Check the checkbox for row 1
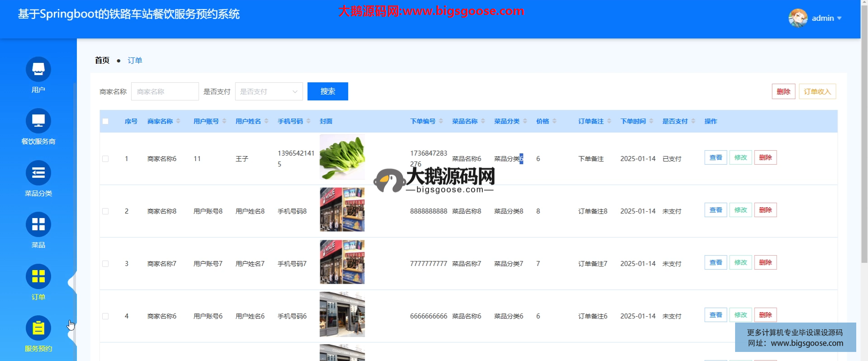Image resolution: width=868 pixels, height=361 pixels. coord(105,159)
